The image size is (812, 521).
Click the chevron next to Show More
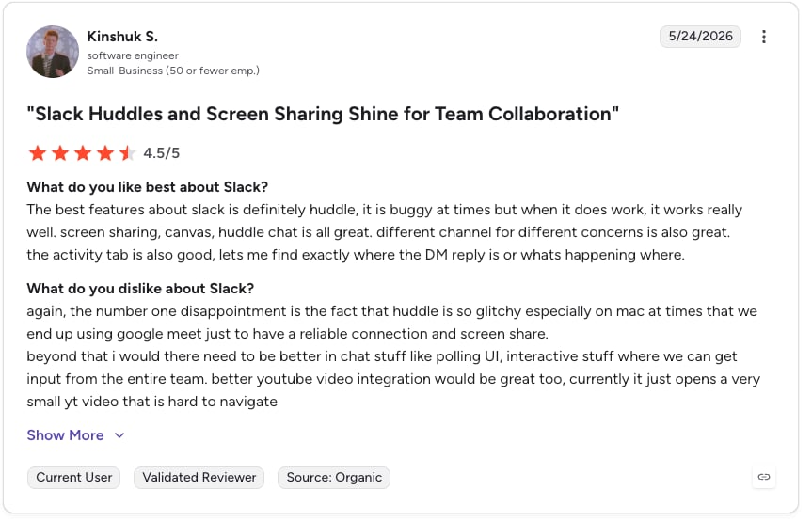(119, 435)
